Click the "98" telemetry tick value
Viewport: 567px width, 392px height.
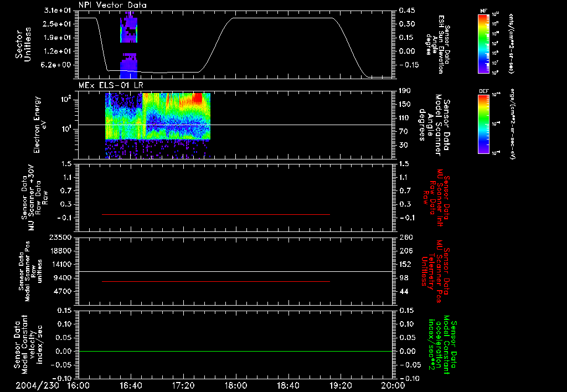404,278
